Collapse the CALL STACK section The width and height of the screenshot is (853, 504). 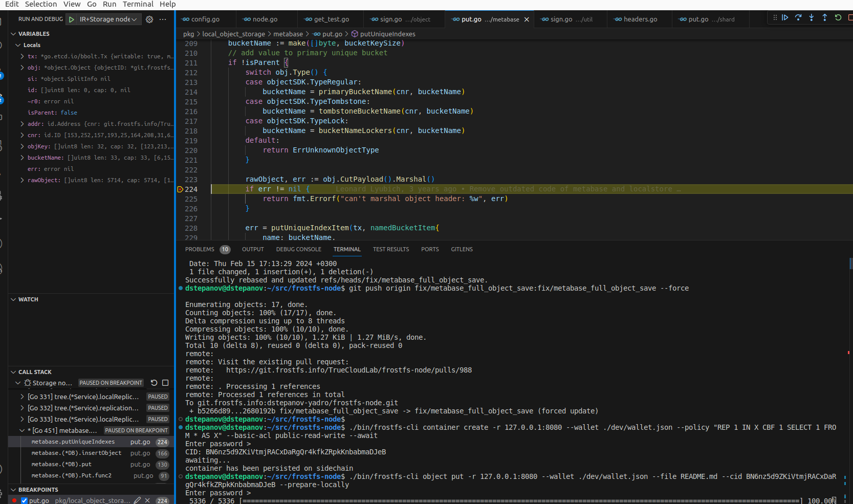pos(13,372)
